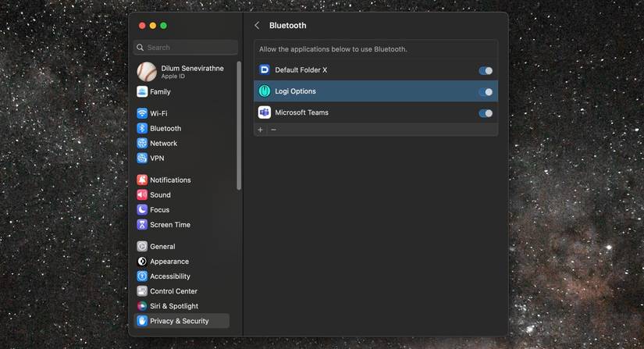Open the Network globe icon
Viewport: 644px width, 349px height.
(142, 144)
